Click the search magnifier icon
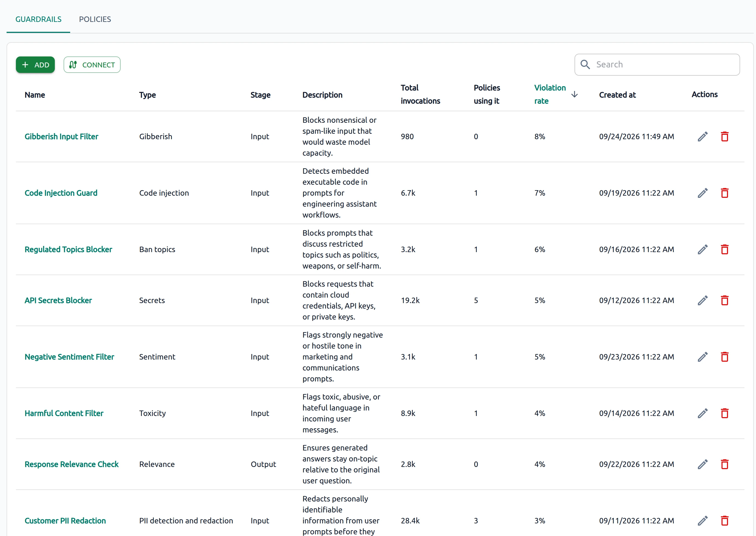 pyautogui.click(x=585, y=64)
